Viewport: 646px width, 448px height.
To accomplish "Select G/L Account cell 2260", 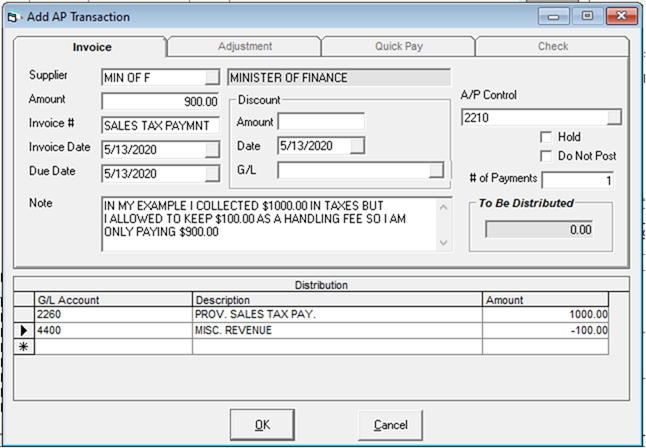I will click(114, 315).
